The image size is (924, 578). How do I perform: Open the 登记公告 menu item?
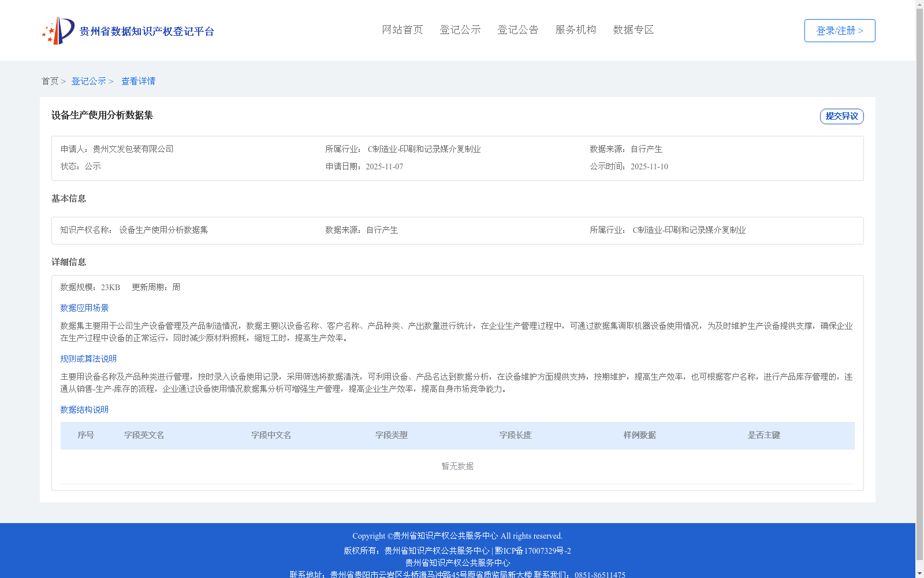point(517,29)
